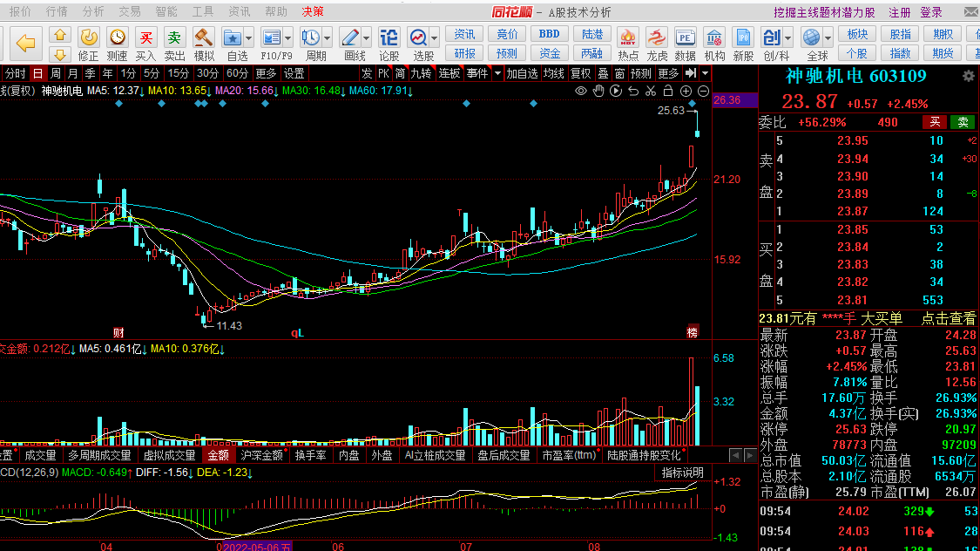Toggle the 预测 forecast in chart bar
This screenshot has height=551, width=980.
[x=640, y=74]
